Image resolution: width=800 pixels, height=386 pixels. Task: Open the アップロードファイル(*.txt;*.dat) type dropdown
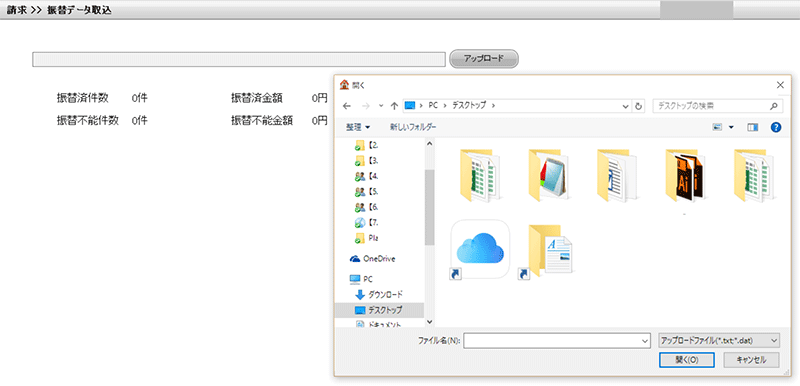coord(719,340)
